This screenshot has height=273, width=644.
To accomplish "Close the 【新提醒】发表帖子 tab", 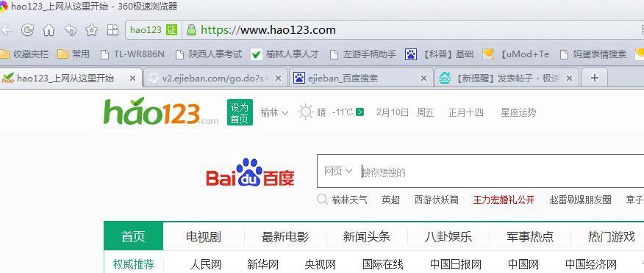I will coord(569,78).
